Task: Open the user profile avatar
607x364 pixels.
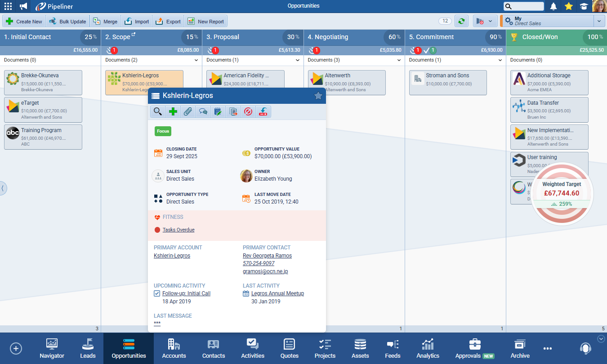Action: tap(599, 6)
